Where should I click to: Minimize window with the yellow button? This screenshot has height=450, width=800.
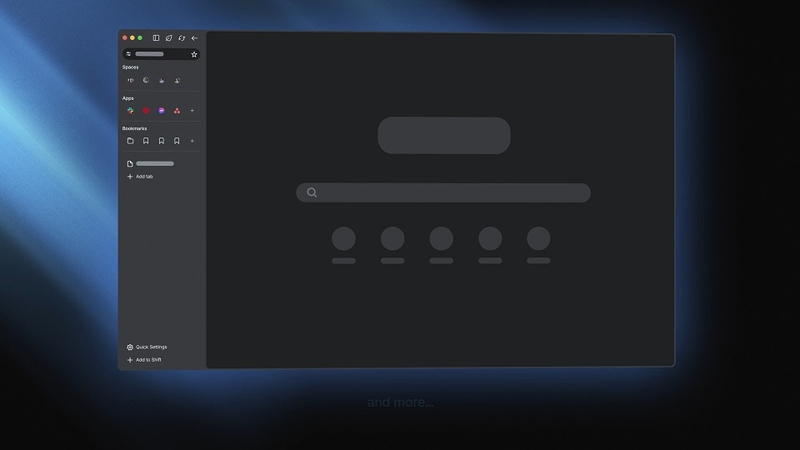(x=132, y=38)
